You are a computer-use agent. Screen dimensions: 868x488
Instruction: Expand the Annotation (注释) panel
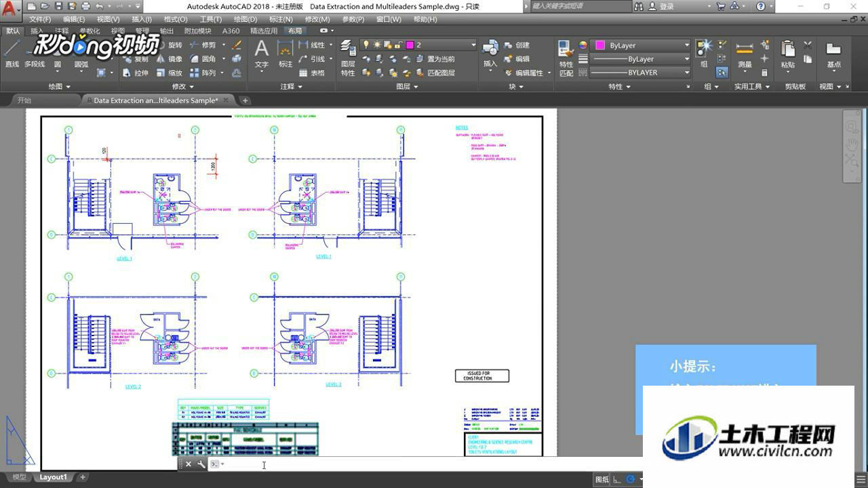click(292, 87)
